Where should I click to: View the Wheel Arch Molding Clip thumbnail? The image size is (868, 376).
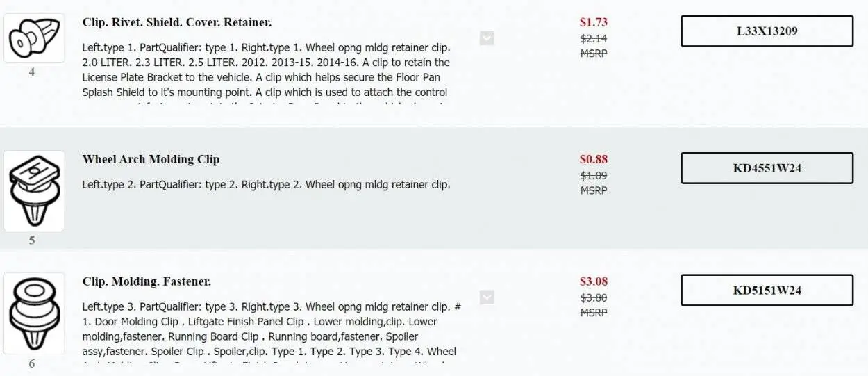[x=34, y=190]
